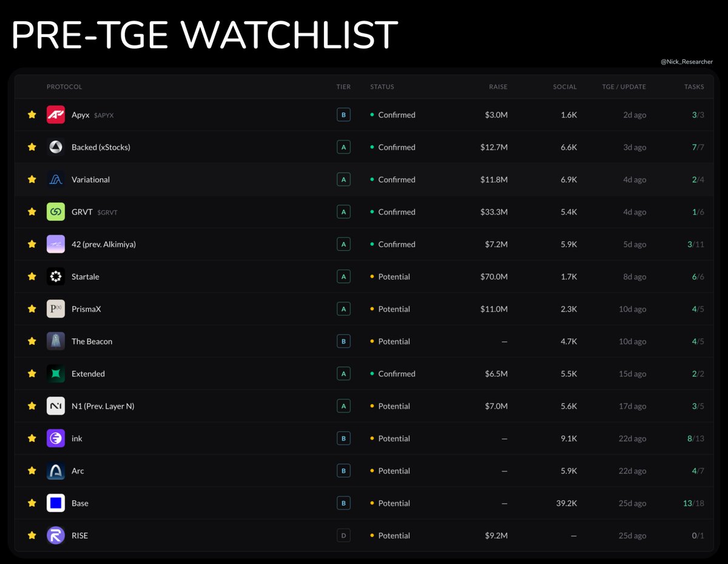
Task: Click the Base blue square logo
Action: coord(56,503)
